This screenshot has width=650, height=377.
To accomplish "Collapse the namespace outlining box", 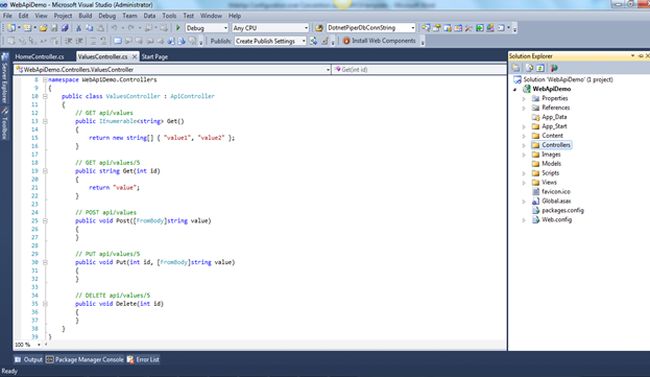I will tap(45, 80).
